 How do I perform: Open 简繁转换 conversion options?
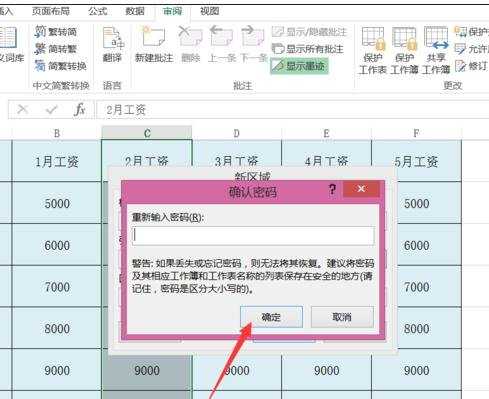(x=61, y=66)
